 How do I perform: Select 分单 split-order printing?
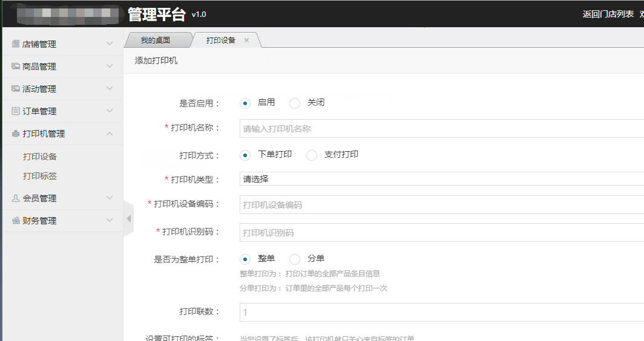pyautogui.click(x=295, y=259)
